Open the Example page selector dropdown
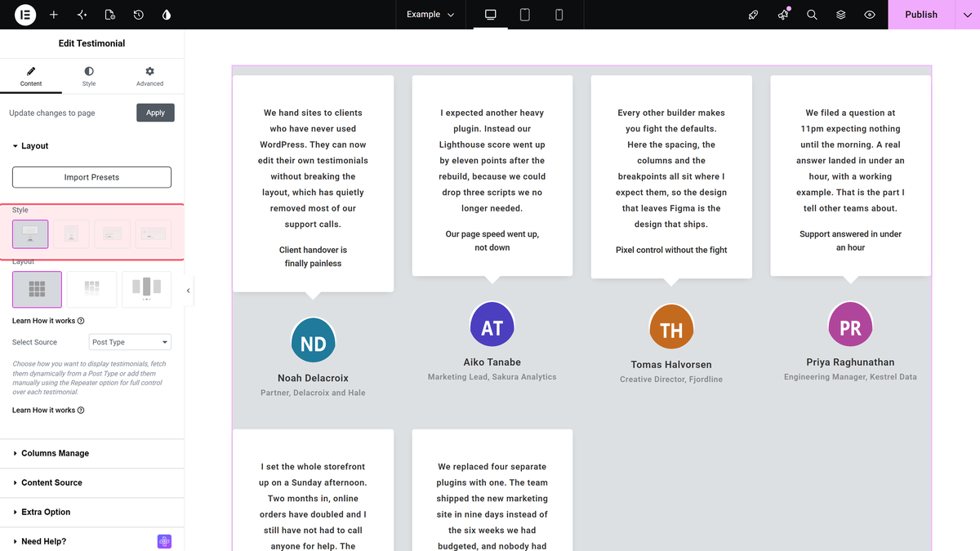Viewport: 980px width, 551px height. (x=430, y=15)
